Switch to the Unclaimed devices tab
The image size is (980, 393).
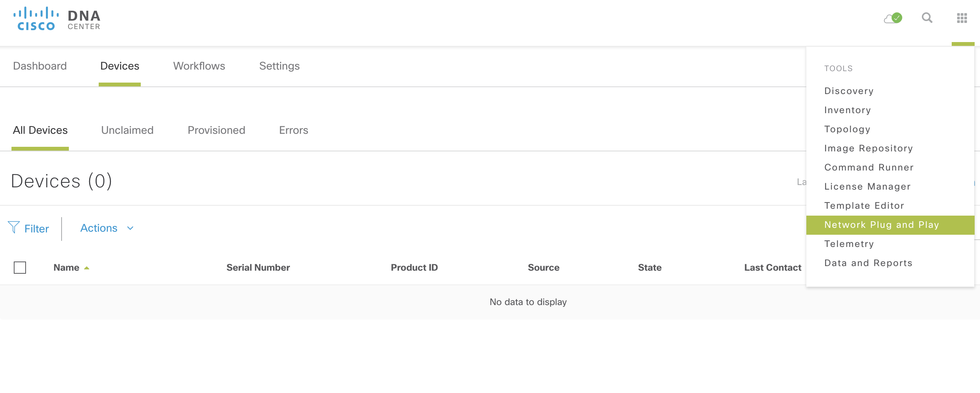pyautogui.click(x=127, y=130)
